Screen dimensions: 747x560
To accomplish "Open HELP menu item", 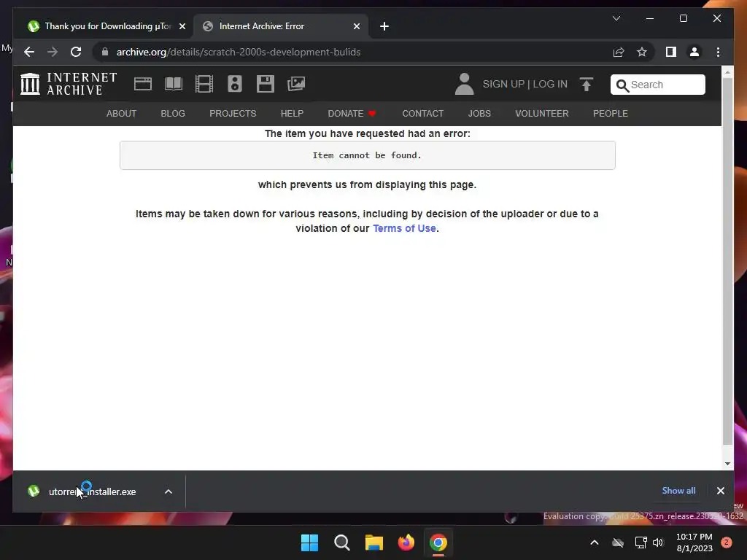I will [x=292, y=113].
